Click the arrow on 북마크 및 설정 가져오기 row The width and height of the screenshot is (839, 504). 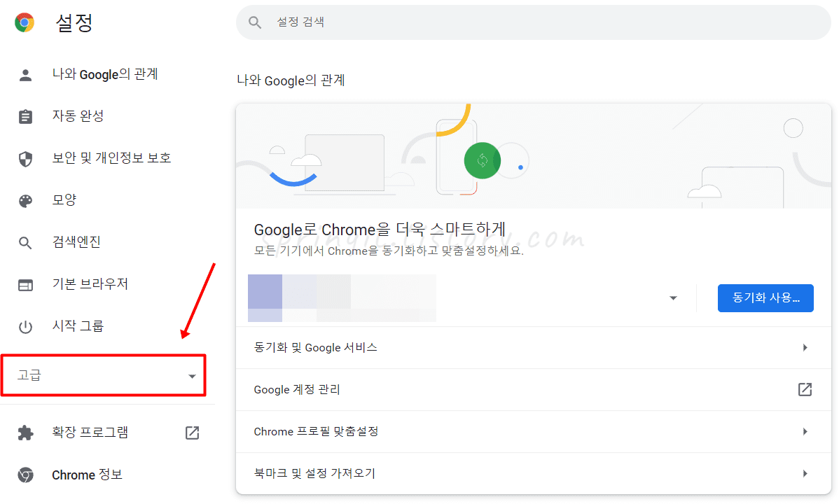pyautogui.click(x=805, y=473)
